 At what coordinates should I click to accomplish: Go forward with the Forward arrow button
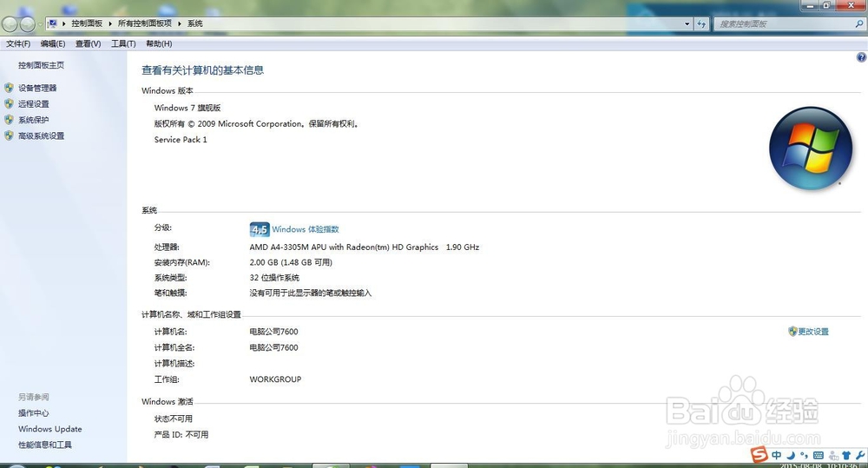click(x=27, y=23)
